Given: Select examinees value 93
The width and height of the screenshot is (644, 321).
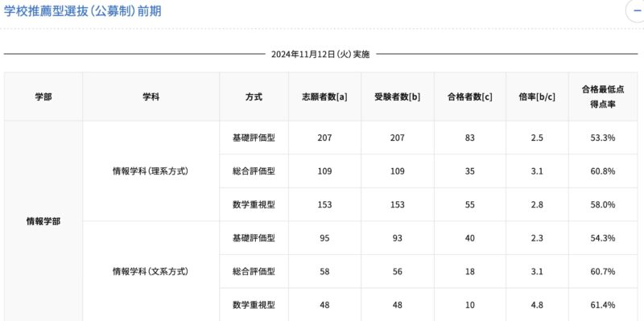Looking at the screenshot, I should pyautogui.click(x=397, y=238).
